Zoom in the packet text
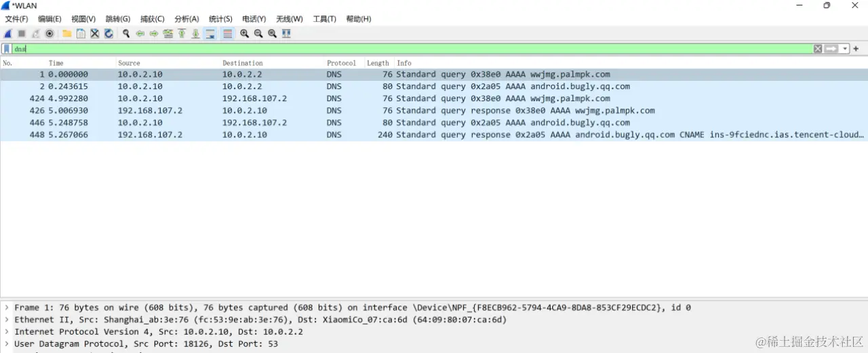This screenshot has width=868, height=353. point(244,33)
